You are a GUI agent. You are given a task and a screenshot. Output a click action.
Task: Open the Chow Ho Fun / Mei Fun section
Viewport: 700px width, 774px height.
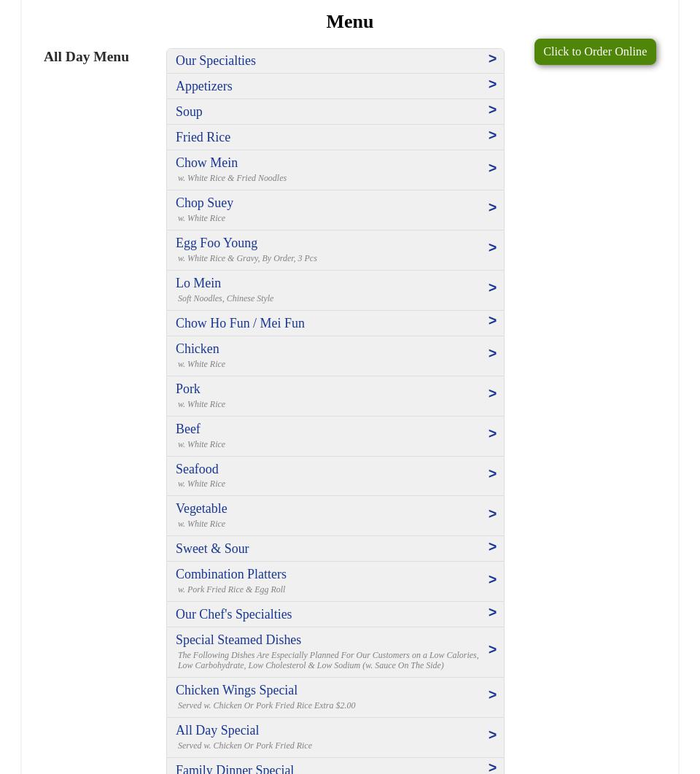(x=492, y=320)
